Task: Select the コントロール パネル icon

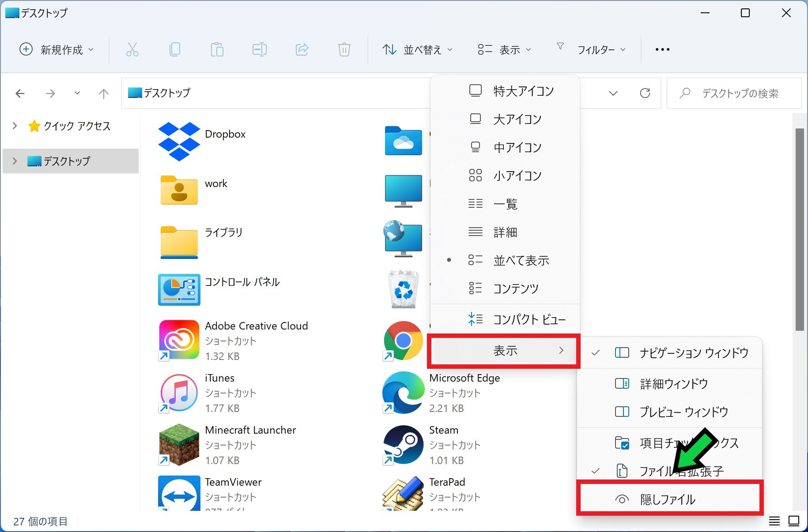Action: click(x=179, y=289)
